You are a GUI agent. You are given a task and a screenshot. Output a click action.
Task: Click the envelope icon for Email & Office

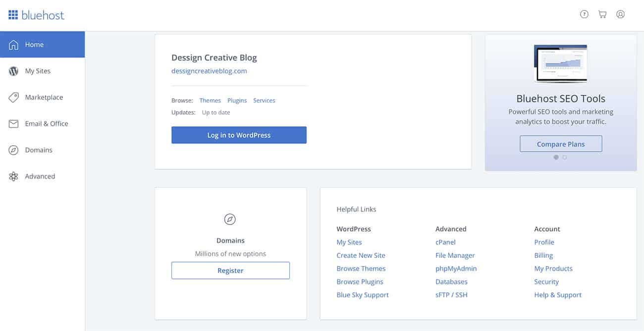14,124
